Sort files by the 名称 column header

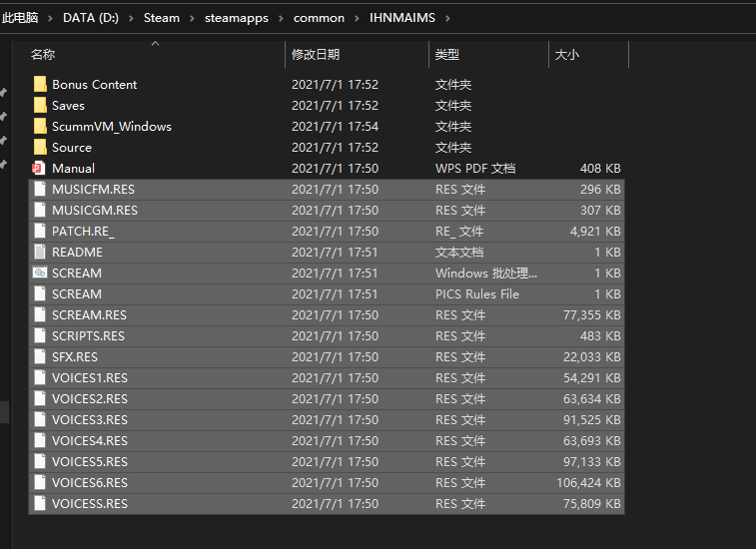tap(43, 55)
